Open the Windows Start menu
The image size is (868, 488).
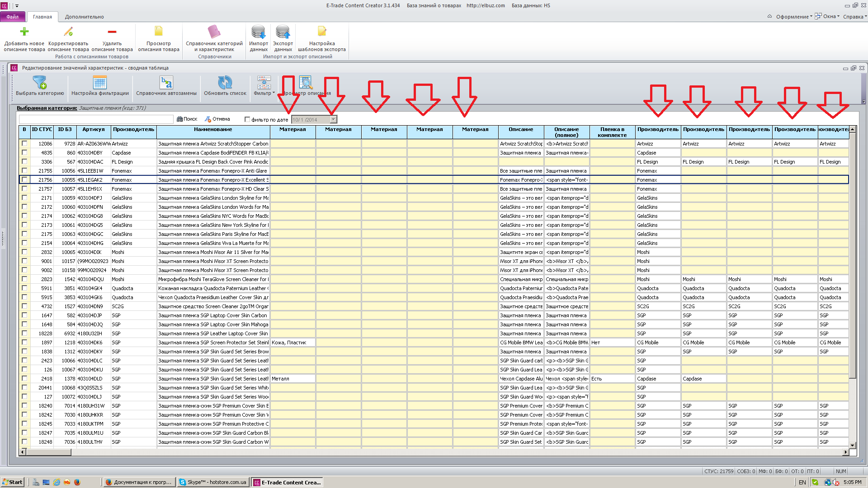(x=12, y=482)
